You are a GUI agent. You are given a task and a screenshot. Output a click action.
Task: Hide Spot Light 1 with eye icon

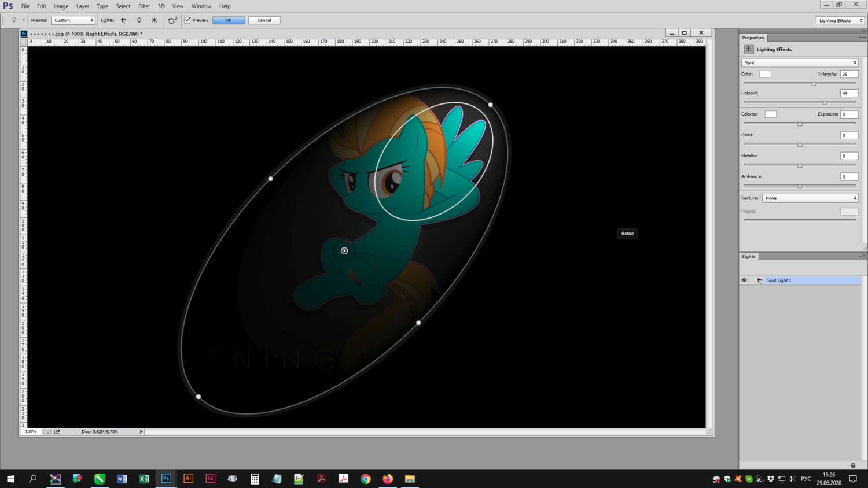click(x=744, y=280)
